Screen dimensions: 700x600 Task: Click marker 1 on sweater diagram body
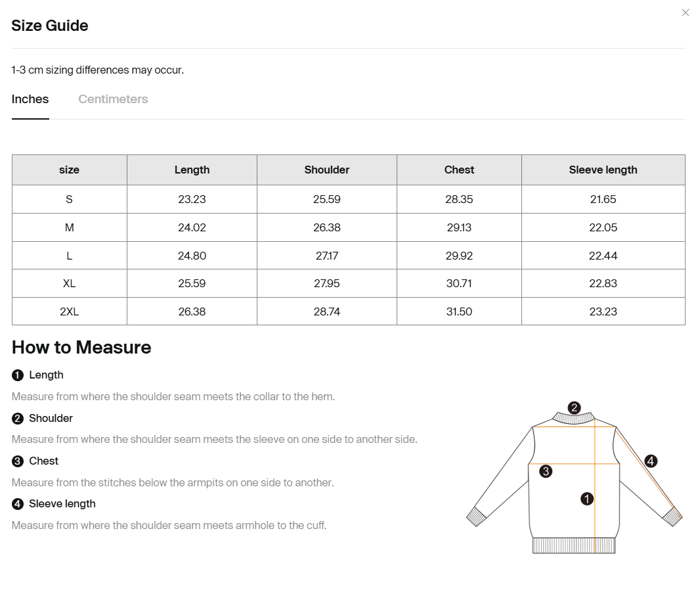(586, 499)
